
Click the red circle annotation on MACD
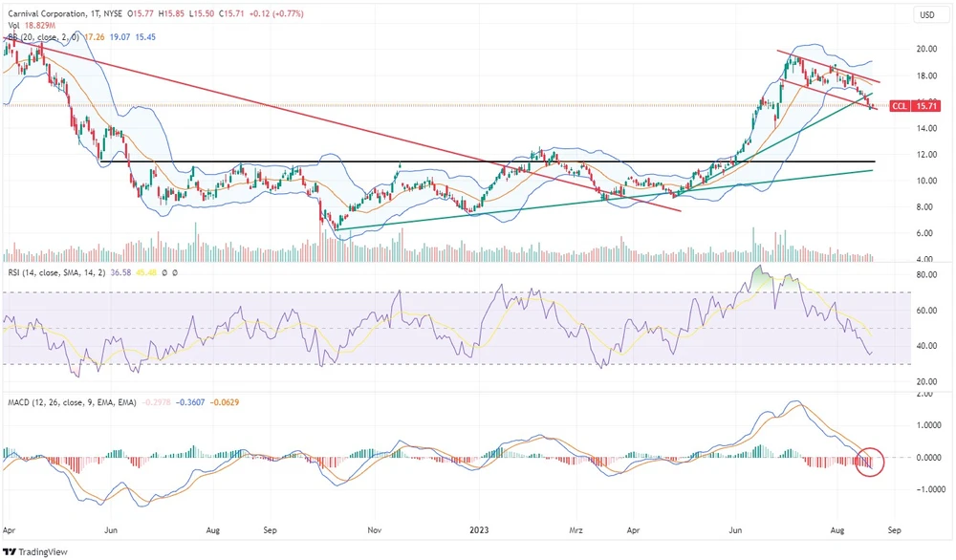pos(870,462)
